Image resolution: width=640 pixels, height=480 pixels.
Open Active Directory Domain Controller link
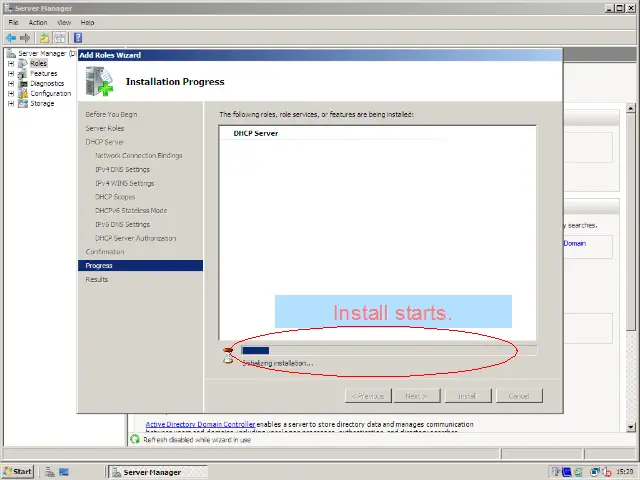(200, 424)
